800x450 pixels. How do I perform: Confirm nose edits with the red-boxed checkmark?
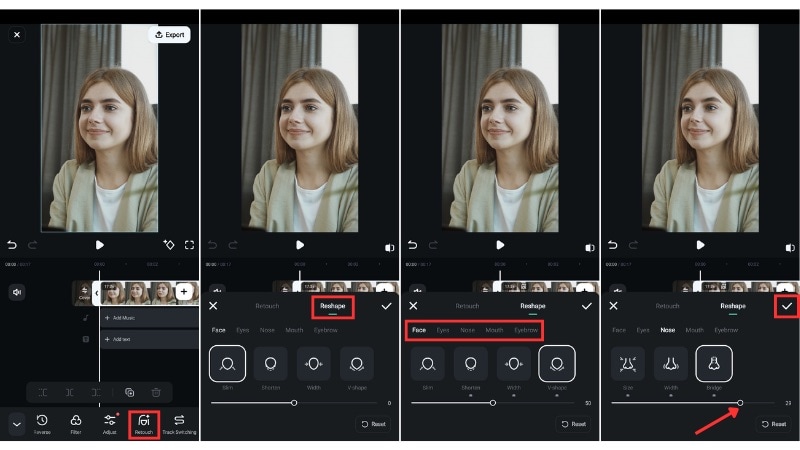pyautogui.click(x=787, y=306)
